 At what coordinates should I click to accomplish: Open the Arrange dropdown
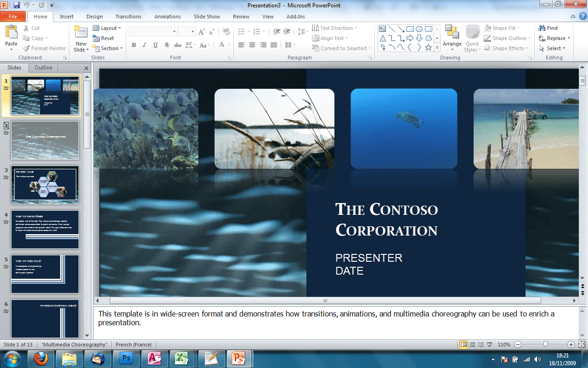(452, 38)
